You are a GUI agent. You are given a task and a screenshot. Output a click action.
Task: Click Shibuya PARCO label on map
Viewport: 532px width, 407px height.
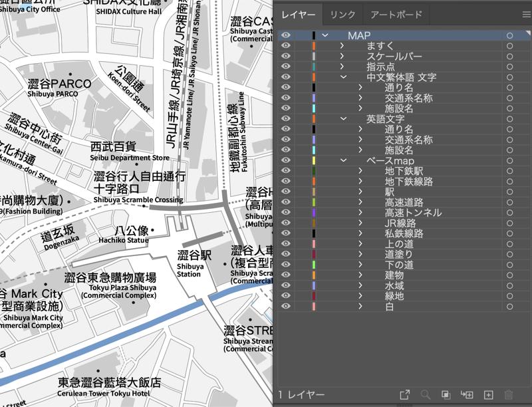(53, 94)
